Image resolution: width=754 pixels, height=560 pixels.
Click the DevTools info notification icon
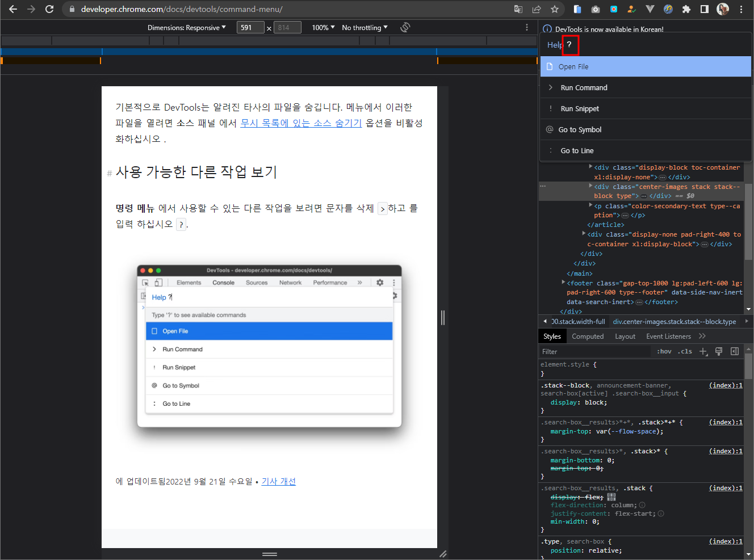[x=547, y=30]
